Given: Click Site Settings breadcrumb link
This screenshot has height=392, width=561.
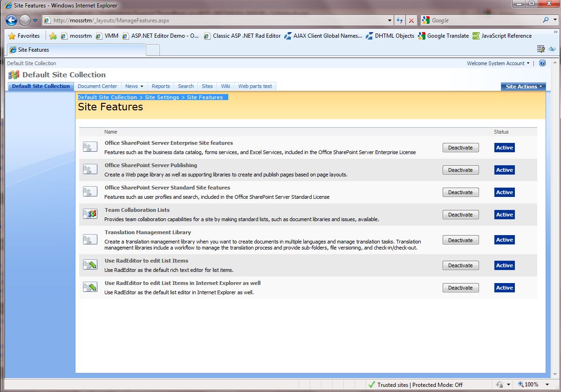Looking at the screenshot, I should click(x=162, y=97).
